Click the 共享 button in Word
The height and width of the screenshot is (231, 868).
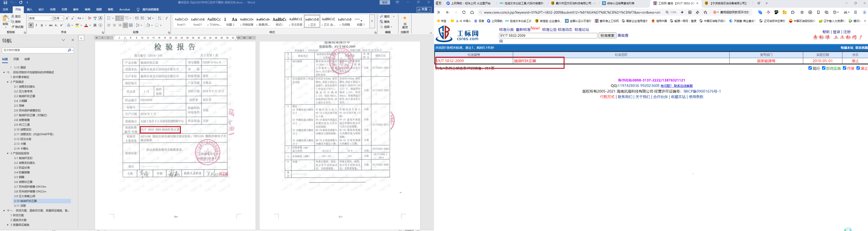424,10
